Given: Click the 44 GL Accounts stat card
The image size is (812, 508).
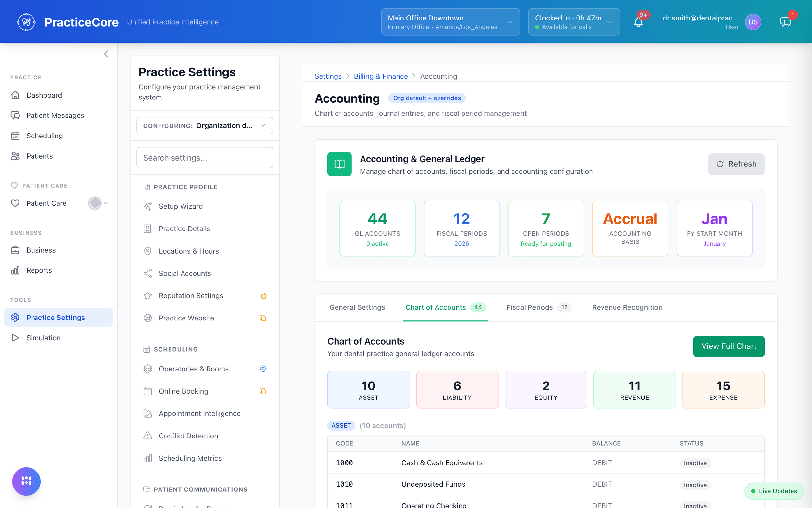Looking at the screenshot, I should tap(377, 228).
